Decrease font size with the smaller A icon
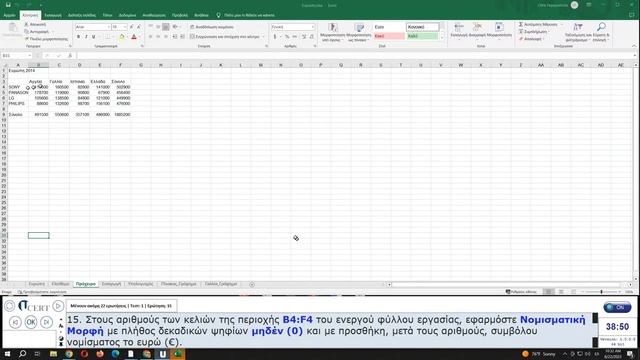Image resolution: width=640 pixels, height=360 pixels. tap(139, 27)
